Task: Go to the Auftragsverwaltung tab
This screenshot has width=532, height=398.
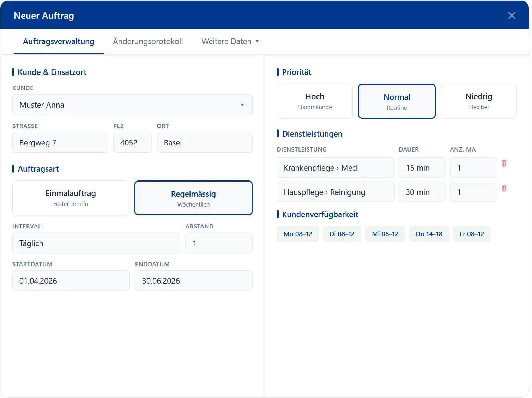Action: [59, 42]
